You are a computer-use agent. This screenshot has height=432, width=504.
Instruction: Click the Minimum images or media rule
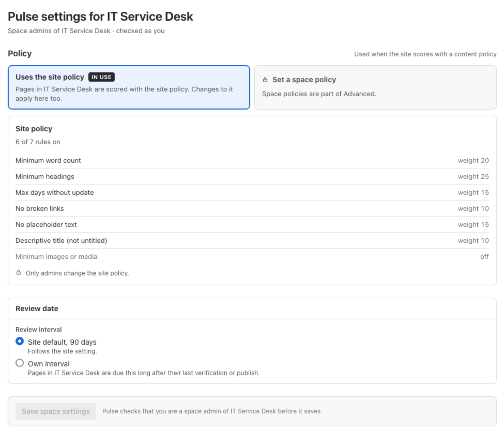pos(252,257)
